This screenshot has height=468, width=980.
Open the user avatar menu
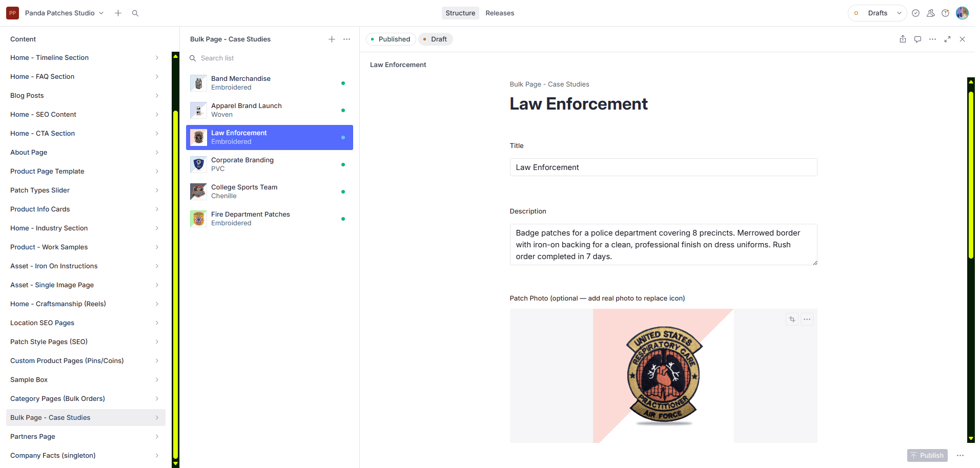click(962, 13)
